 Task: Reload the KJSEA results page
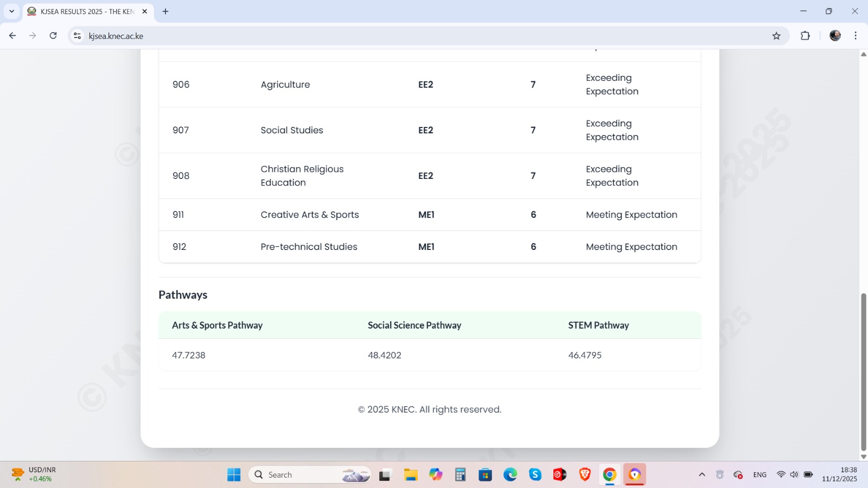(53, 36)
